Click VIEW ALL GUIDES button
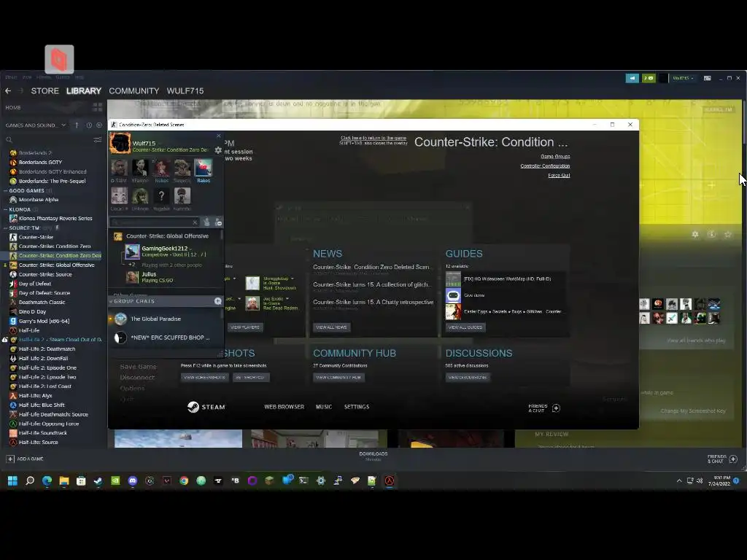The height and width of the screenshot is (560, 747). coord(465,327)
